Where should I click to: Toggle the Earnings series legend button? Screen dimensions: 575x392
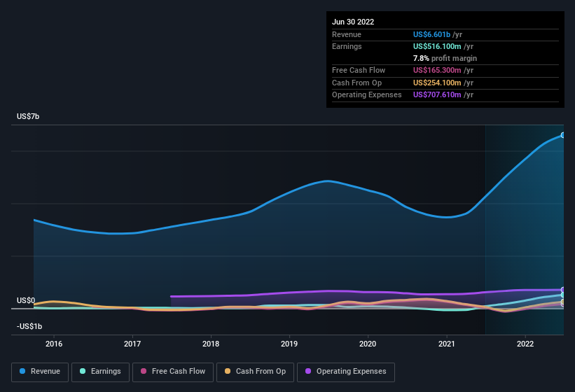(100, 372)
